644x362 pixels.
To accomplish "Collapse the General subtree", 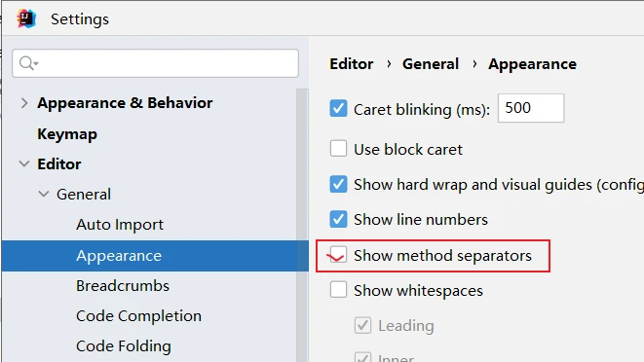I will click(44, 194).
